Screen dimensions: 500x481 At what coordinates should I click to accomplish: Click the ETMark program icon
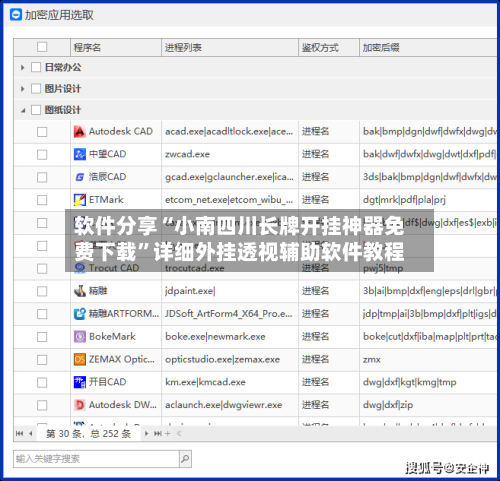point(79,200)
